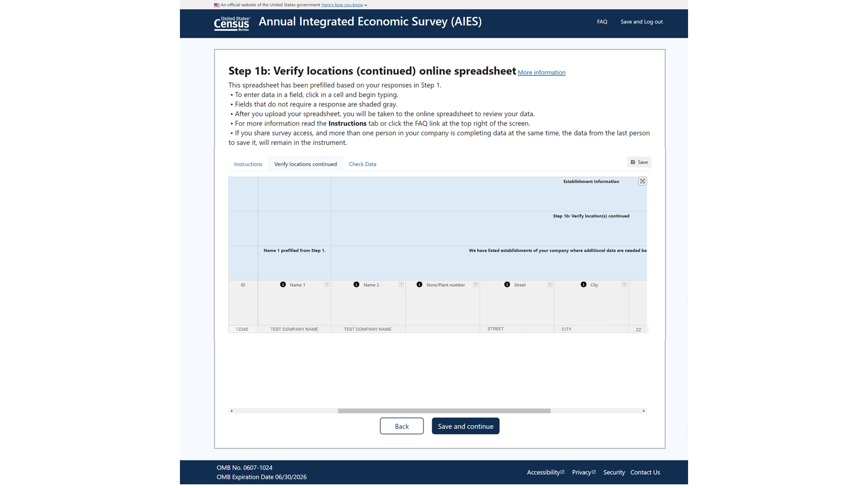Click the Save button above the spreadsheet
Viewport: 868px width, 488px height.
tap(639, 162)
